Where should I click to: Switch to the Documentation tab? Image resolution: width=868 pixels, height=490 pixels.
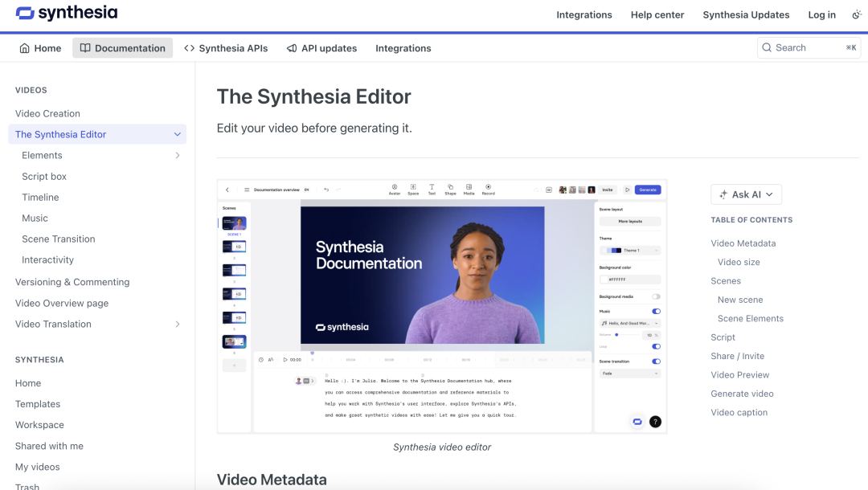click(122, 48)
